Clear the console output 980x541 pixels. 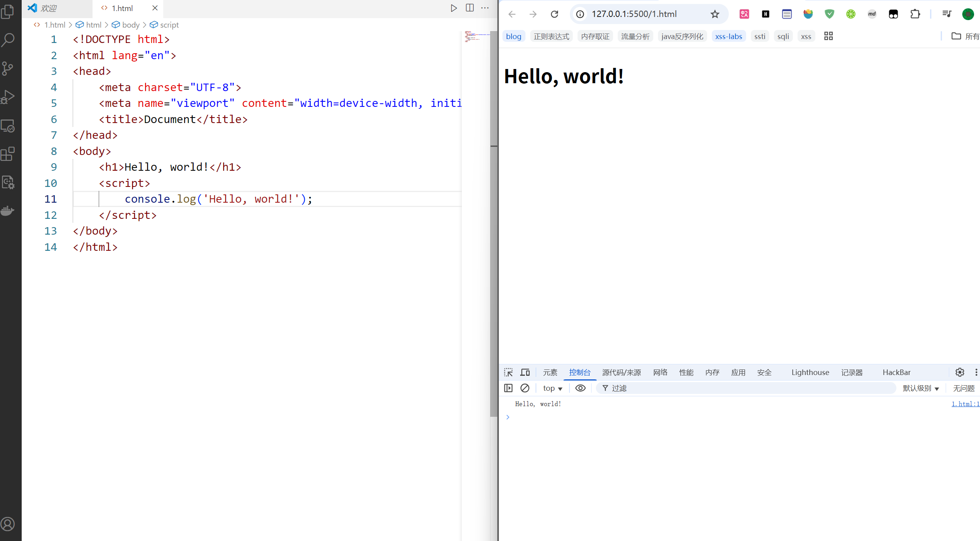525,388
